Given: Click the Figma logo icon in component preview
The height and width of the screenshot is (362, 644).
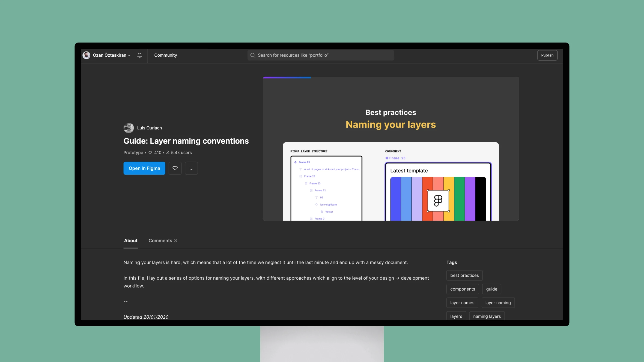Looking at the screenshot, I should (438, 201).
